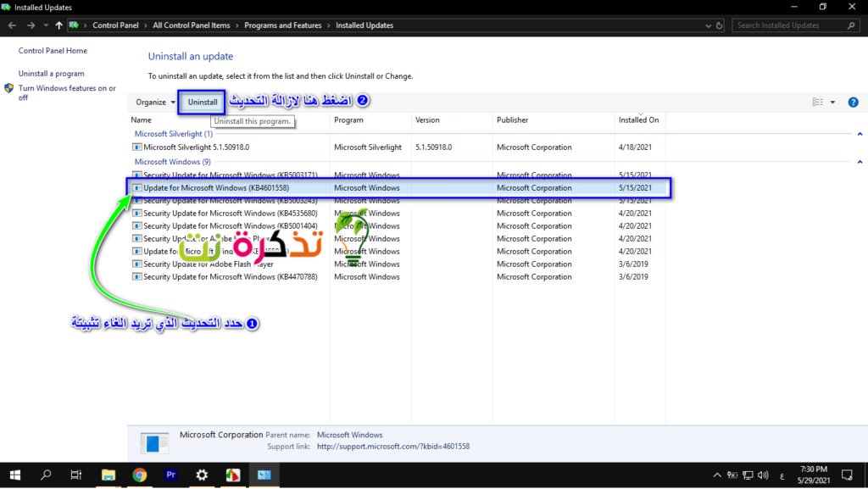868x489 pixels.
Task: Click the Control Panel breadcrumb
Action: click(115, 25)
